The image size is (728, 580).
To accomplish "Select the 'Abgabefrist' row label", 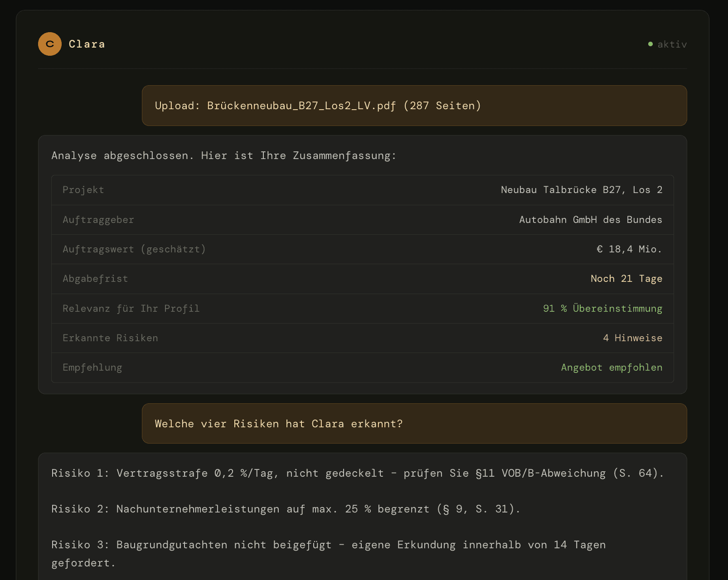I will click(95, 279).
